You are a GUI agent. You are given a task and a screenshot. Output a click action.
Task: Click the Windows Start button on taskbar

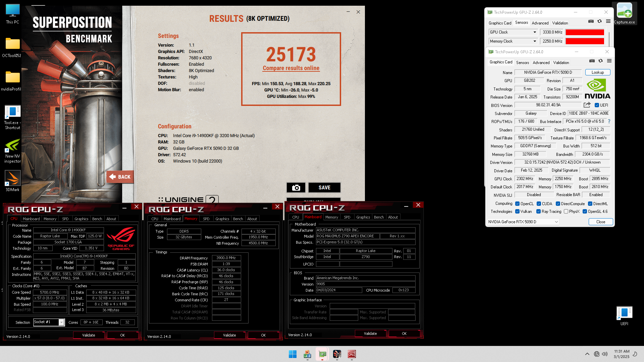click(x=292, y=354)
